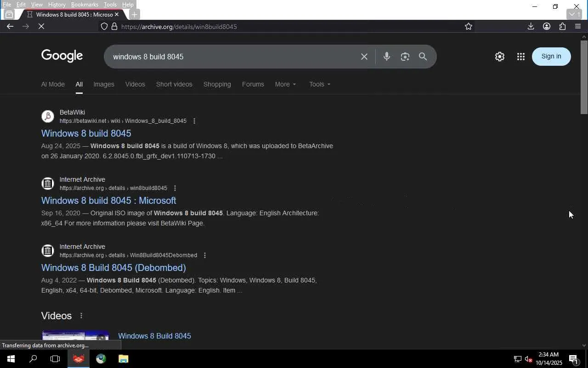Screen dimensions: 588x368
Task: Open the Videos section options menu
Action: pyautogui.click(x=81, y=316)
